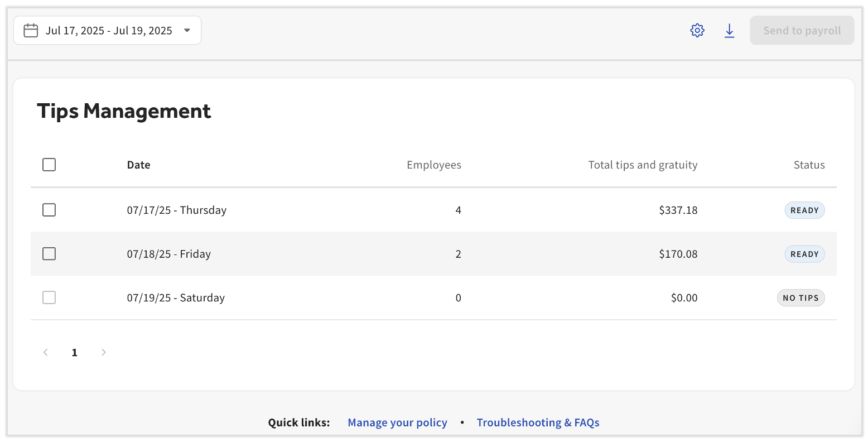
Task: Click the READY status badge for Friday
Action: [x=804, y=254]
